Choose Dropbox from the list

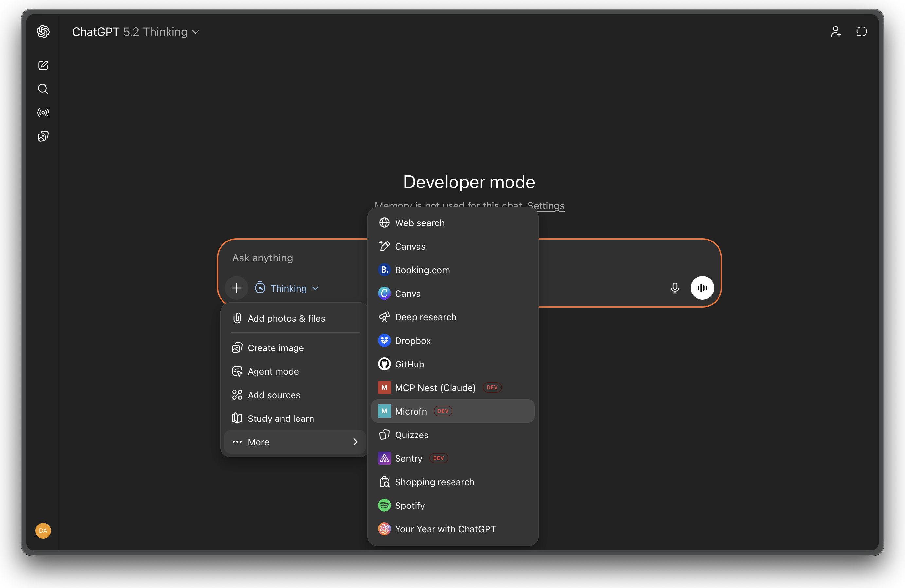(452, 340)
